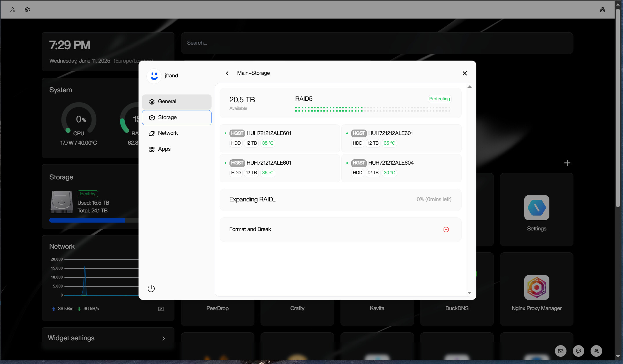
Task: Click the Expanding RAID... status row
Action: 340,200
